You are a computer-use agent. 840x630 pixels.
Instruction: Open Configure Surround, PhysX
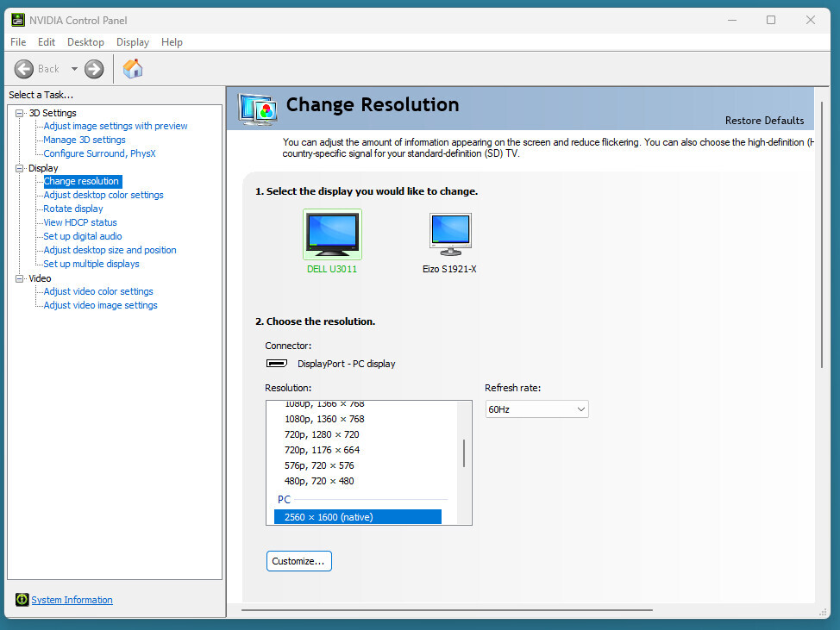[100, 153]
